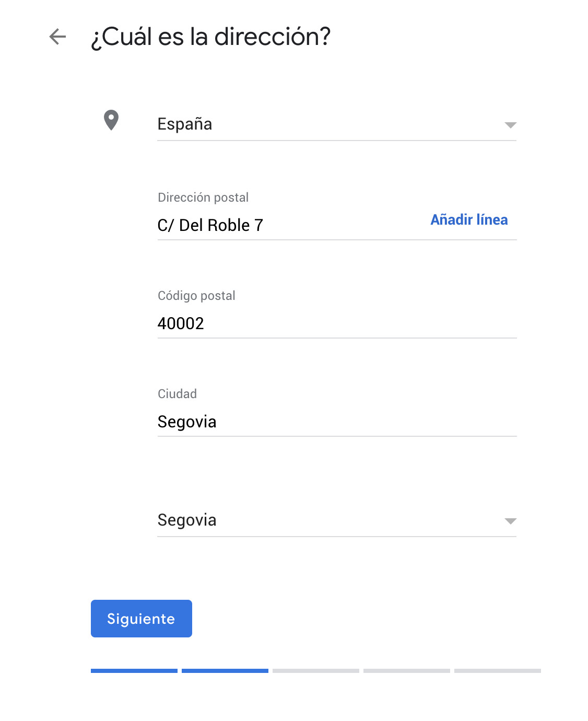Click third grey progress step segment
Image resolution: width=588 pixels, height=721 pixels.
point(316,671)
